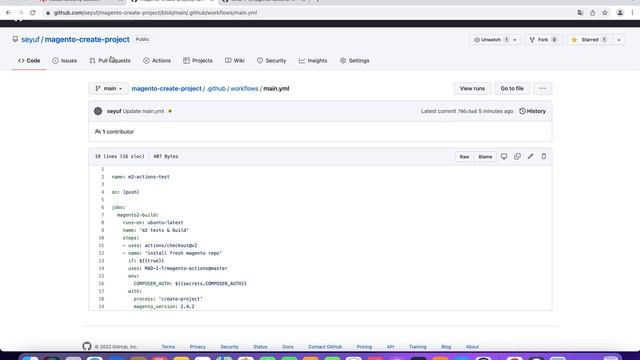Open the Privacy footer link

coord(198,347)
